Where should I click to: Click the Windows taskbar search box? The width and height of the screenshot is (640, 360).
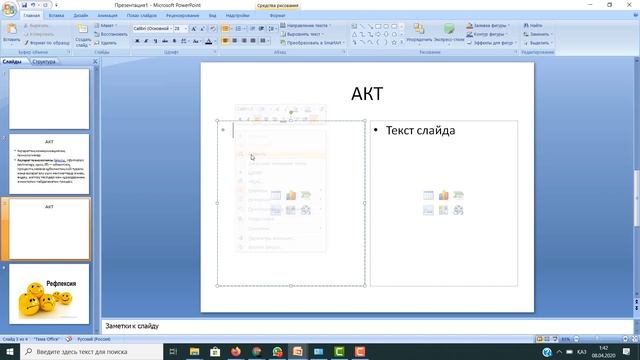click(x=91, y=351)
